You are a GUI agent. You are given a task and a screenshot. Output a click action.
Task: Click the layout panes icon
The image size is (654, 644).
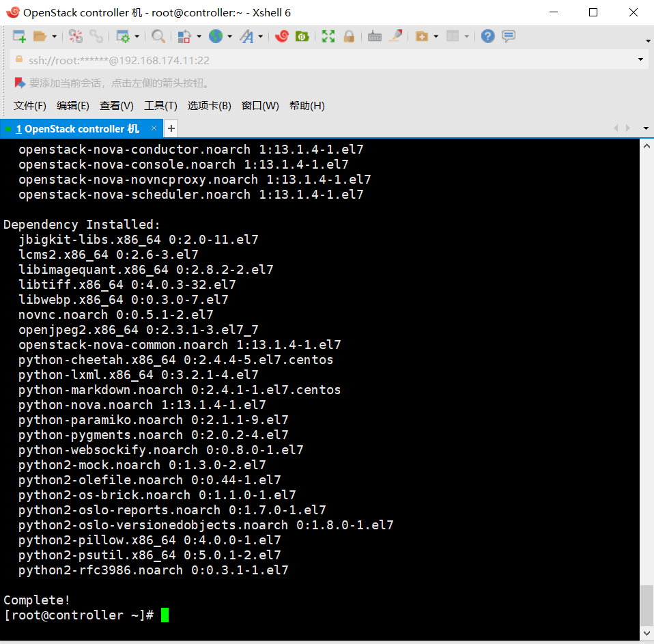tap(453, 36)
